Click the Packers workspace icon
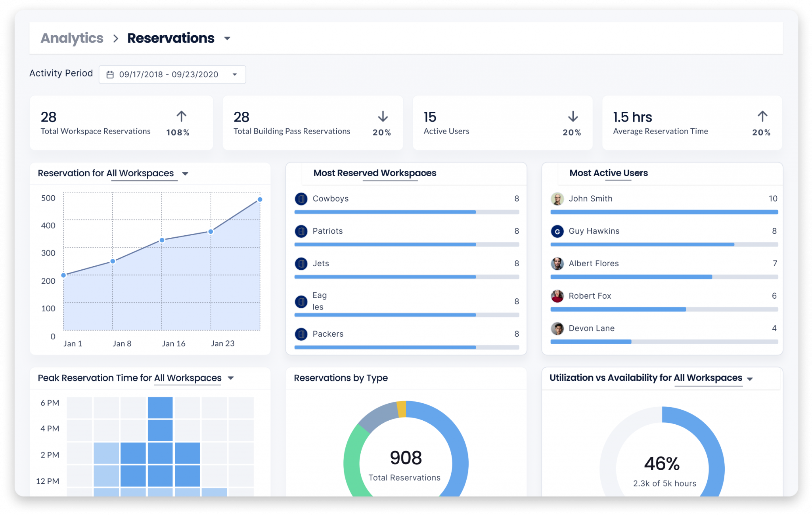812x515 pixels. click(x=301, y=334)
